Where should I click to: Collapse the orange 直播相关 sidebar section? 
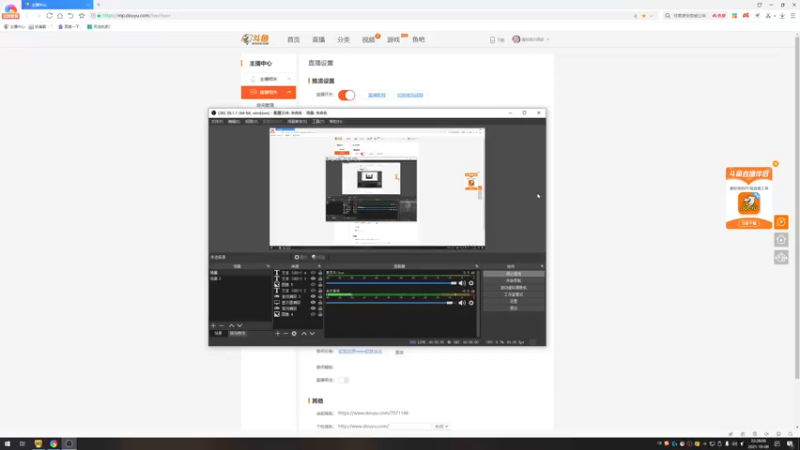tap(289, 92)
